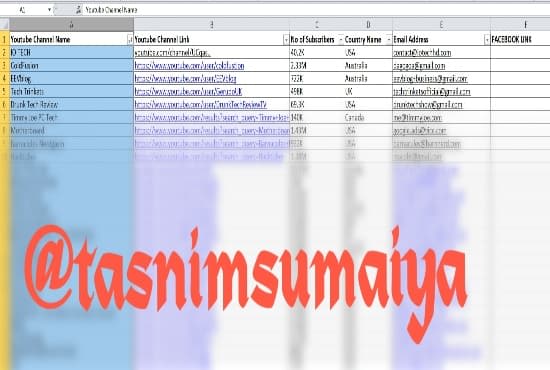The image size is (550, 370).
Task: Select the USA country cell in row 2
Action: point(368,52)
